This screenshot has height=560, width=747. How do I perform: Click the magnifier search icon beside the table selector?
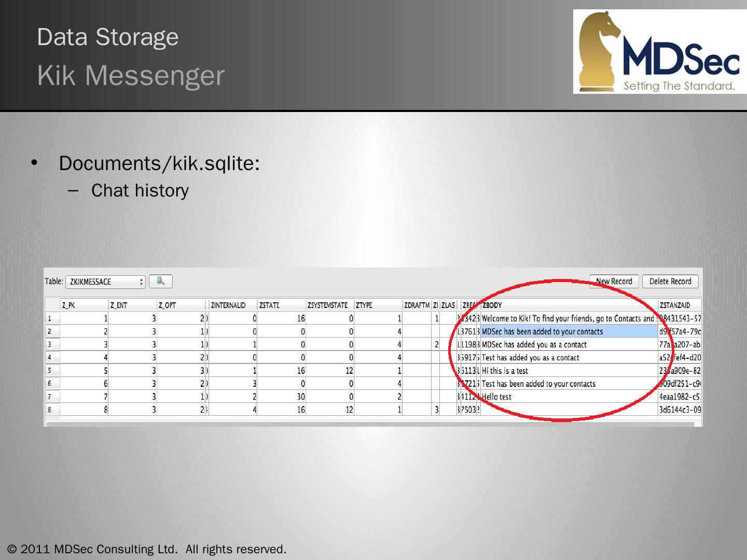tap(161, 282)
